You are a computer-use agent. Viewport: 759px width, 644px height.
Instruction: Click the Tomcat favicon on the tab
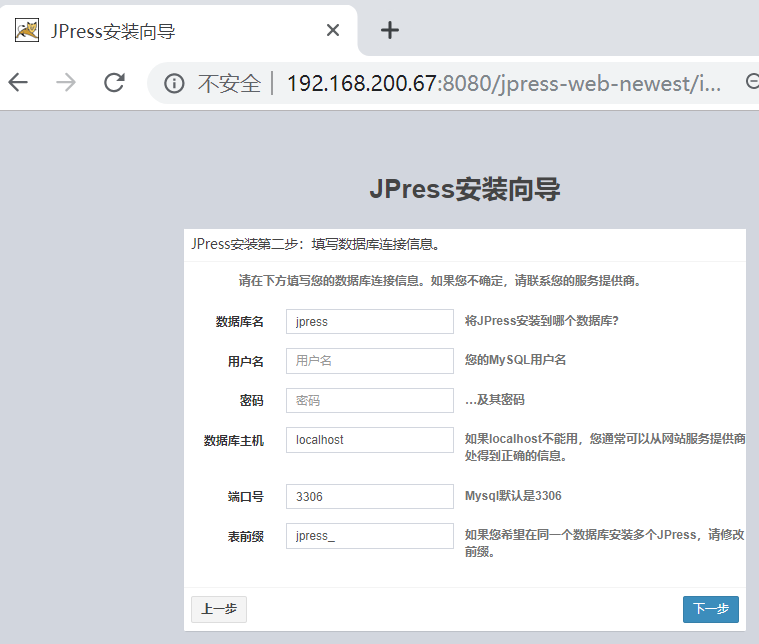[27, 31]
